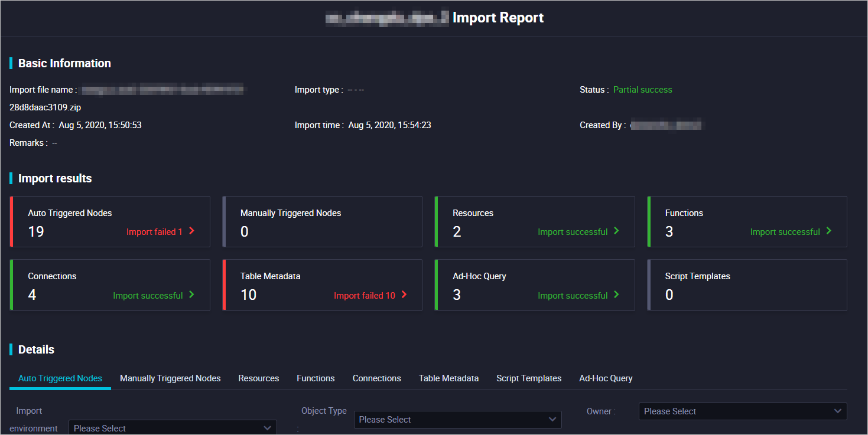Click the count 2 in Resources card
This screenshot has width=868, height=435.
click(457, 231)
